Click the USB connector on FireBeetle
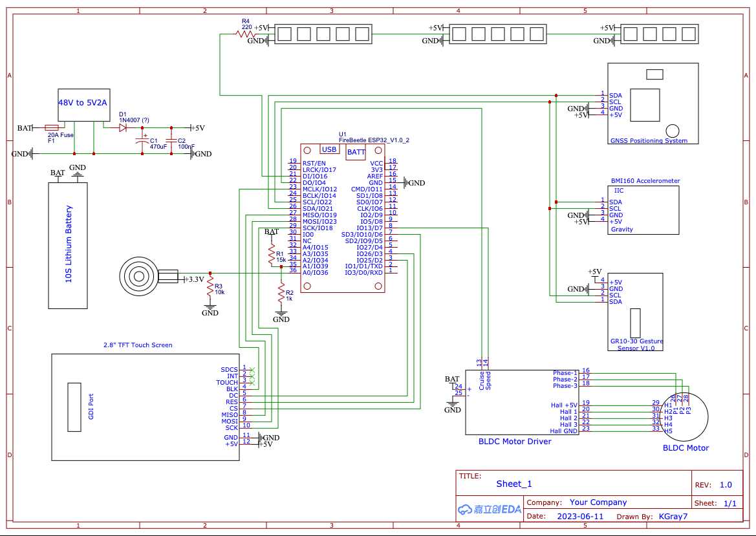The height and width of the screenshot is (536, 756). click(329, 150)
